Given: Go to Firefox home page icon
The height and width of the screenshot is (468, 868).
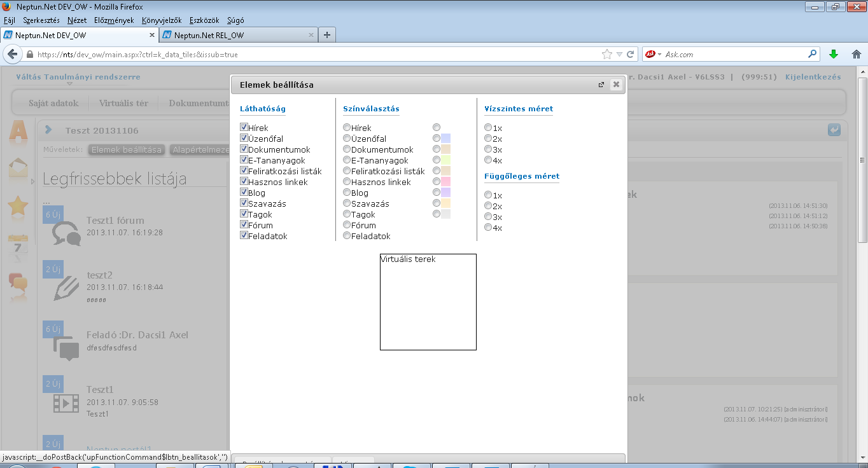Looking at the screenshot, I should click(857, 55).
